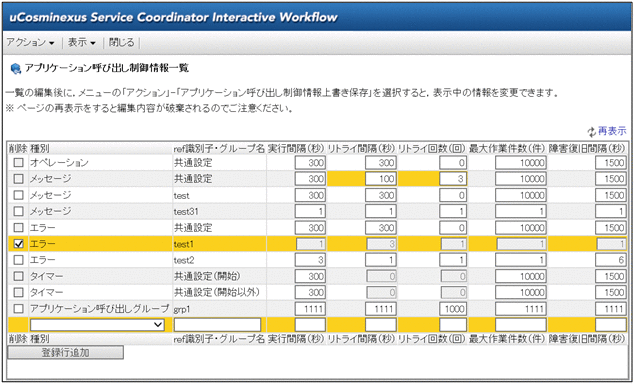The image size is (634, 384).
Task: Click 最大作業件数 field of オペレーション row
Action: click(521, 163)
